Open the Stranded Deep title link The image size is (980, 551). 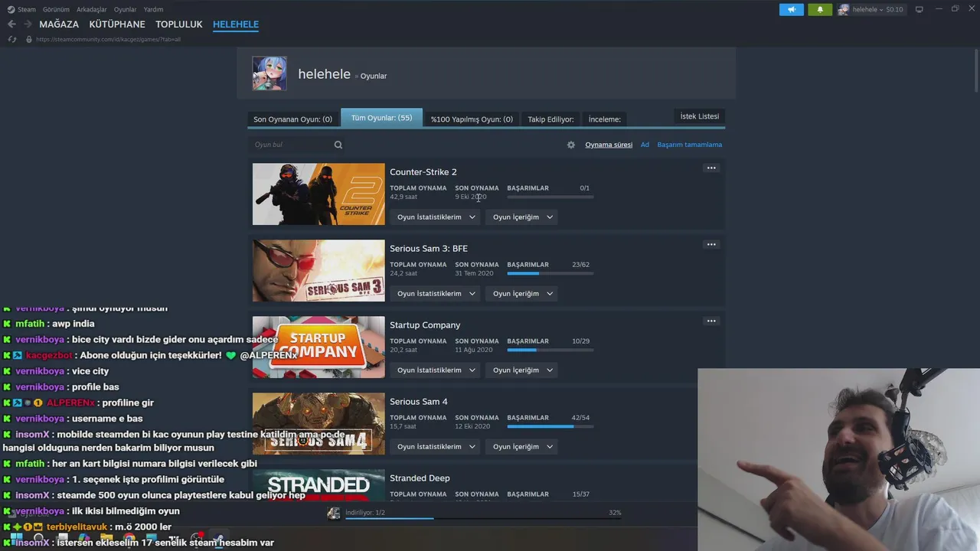pos(420,478)
